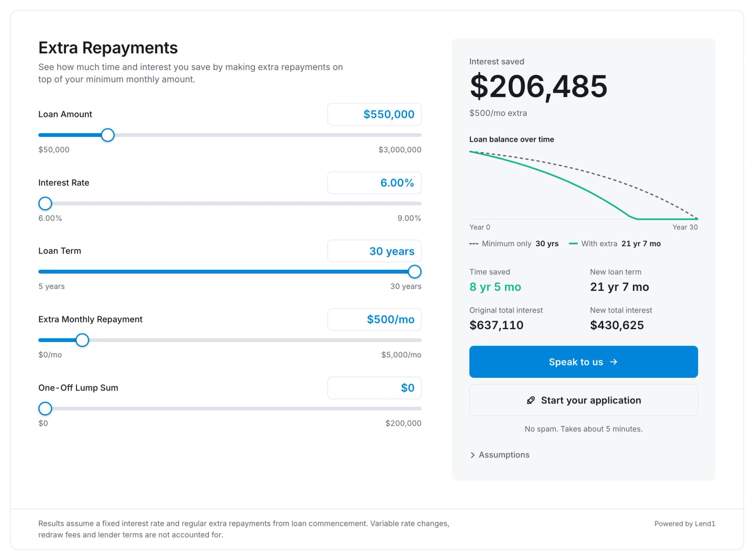The image size is (754, 560).
Task: Click the $206,485 interest saved figure
Action: (538, 86)
